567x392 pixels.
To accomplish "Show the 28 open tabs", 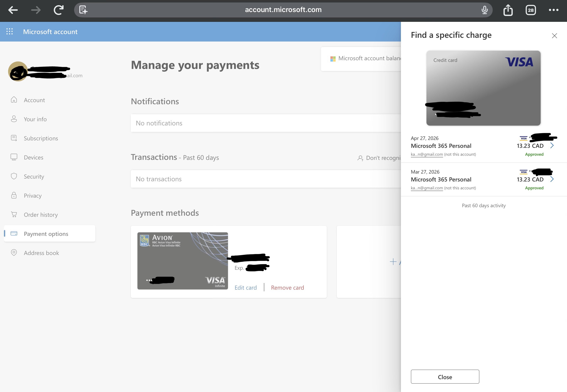I will (x=531, y=10).
